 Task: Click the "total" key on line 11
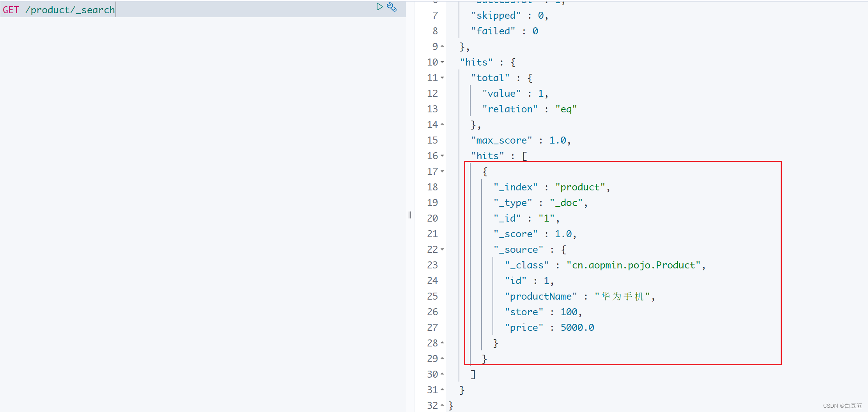490,78
